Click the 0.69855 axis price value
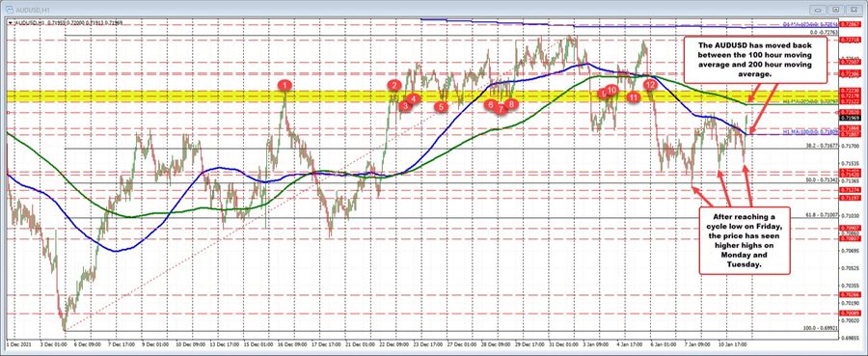This screenshot has width=868, height=356. click(852, 337)
